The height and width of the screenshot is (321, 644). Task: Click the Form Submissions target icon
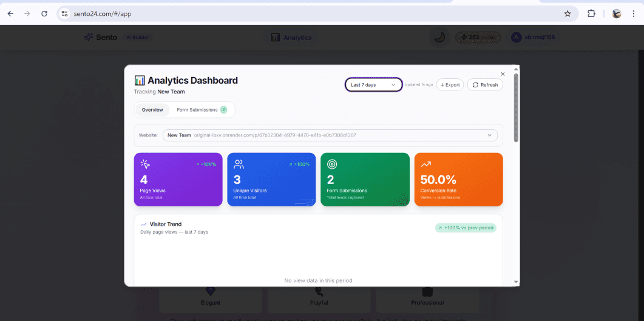pyautogui.click(x=331, y=164)
